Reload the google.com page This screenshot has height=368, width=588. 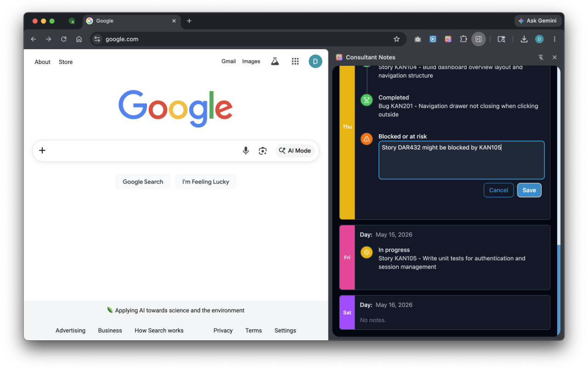coord(64,39)
